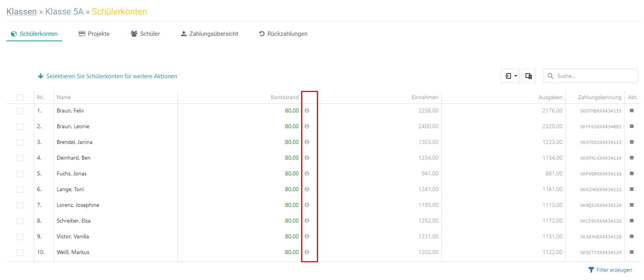The width and height of the screenshot is (644, 280).
Task: Open actions menu for Weiß, Markus row
Action: (632, 252)
